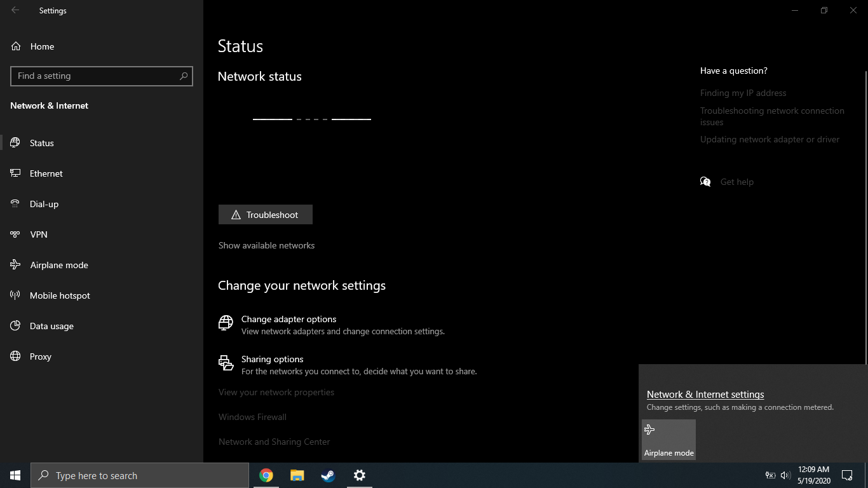Click View your network properties

[x=276, y=392]
